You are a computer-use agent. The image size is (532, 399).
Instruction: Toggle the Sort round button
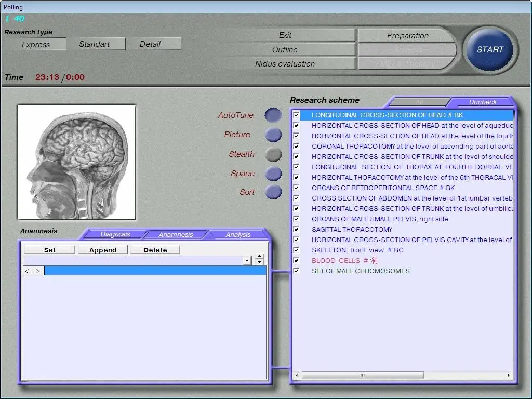pyautogui.click(x=273, y=192)
